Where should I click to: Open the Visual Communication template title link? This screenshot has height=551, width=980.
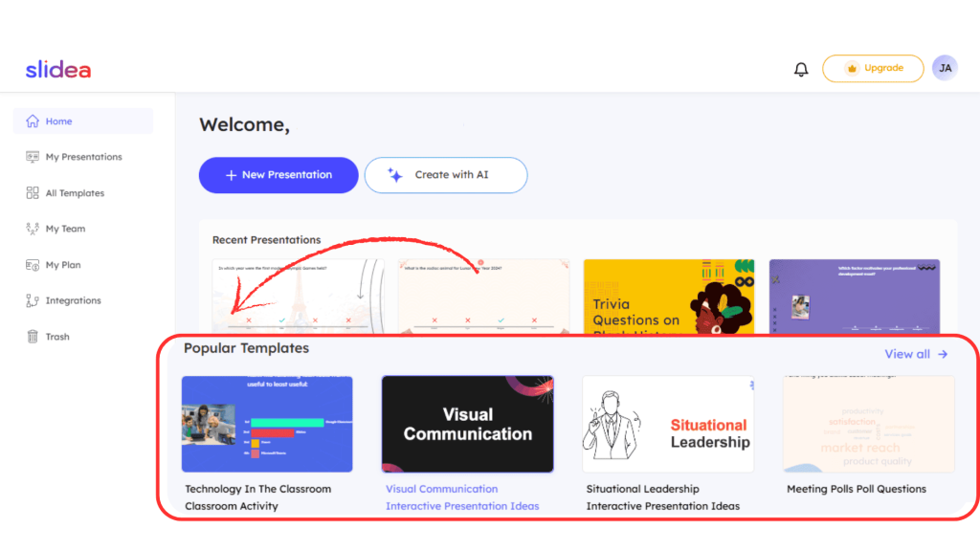point(442,489)
